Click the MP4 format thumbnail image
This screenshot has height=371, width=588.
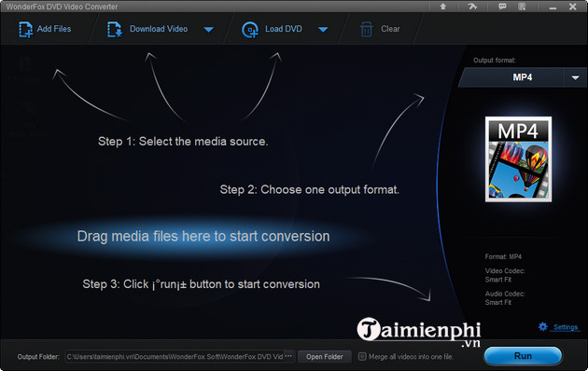coord(518,159)
